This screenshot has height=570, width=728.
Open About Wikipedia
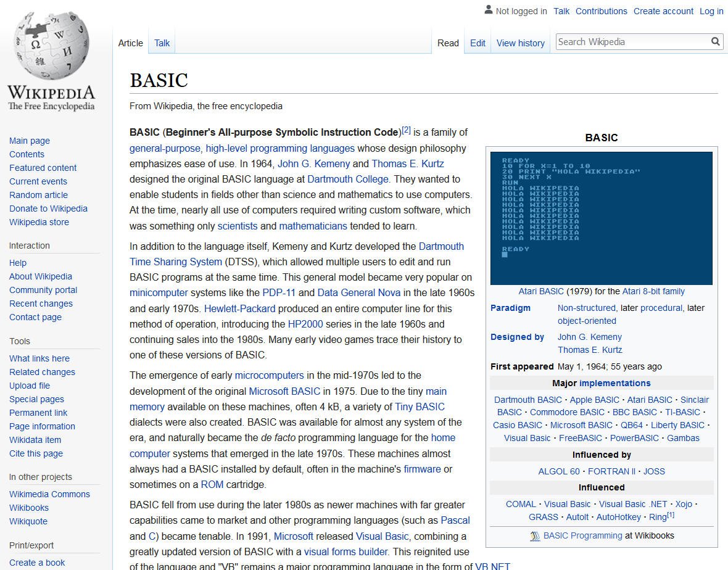tap(40, 276)
